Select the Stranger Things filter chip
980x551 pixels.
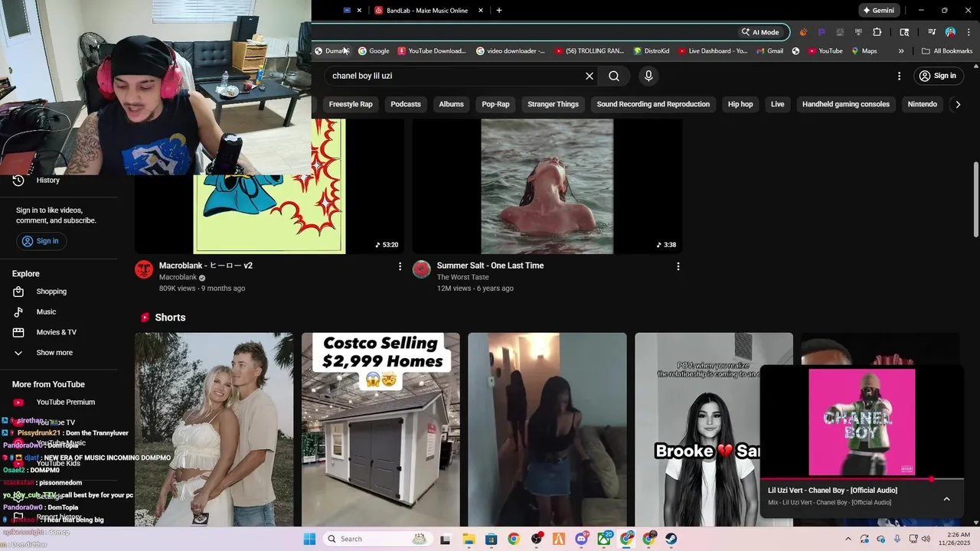[x=553, y=104]
